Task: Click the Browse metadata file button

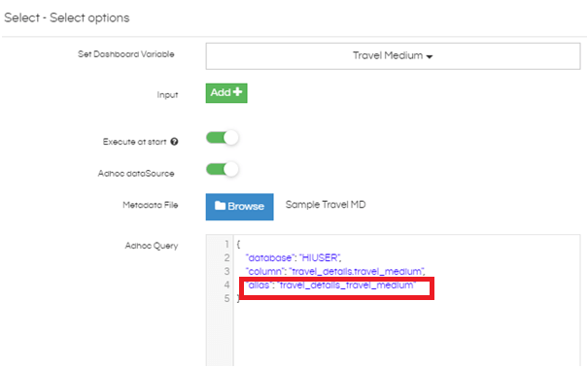Action: [x=240, y=207]
